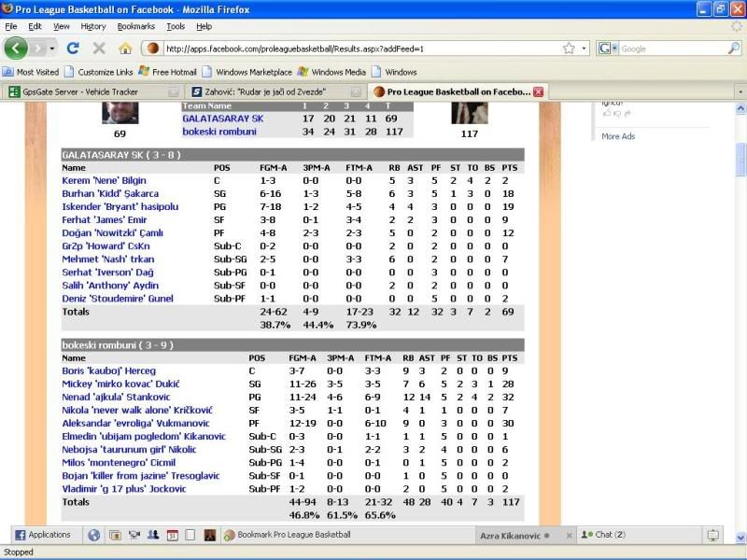
Task: Click the search magnifier icon in Google box
Action: point(732,48)
